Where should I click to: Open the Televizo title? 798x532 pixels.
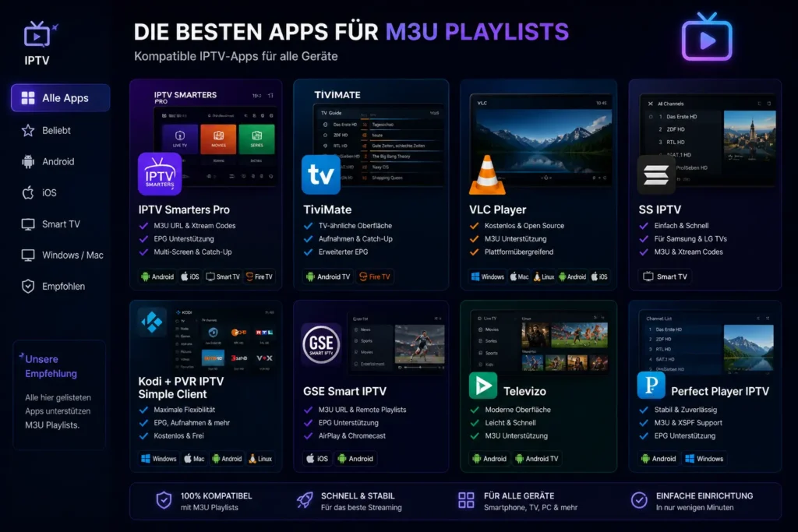click(524, 391)
